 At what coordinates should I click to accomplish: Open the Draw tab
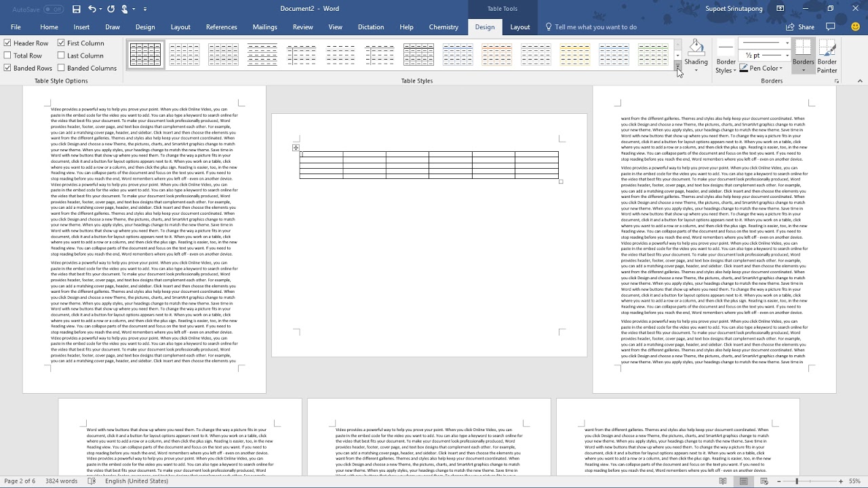[113, 27]
